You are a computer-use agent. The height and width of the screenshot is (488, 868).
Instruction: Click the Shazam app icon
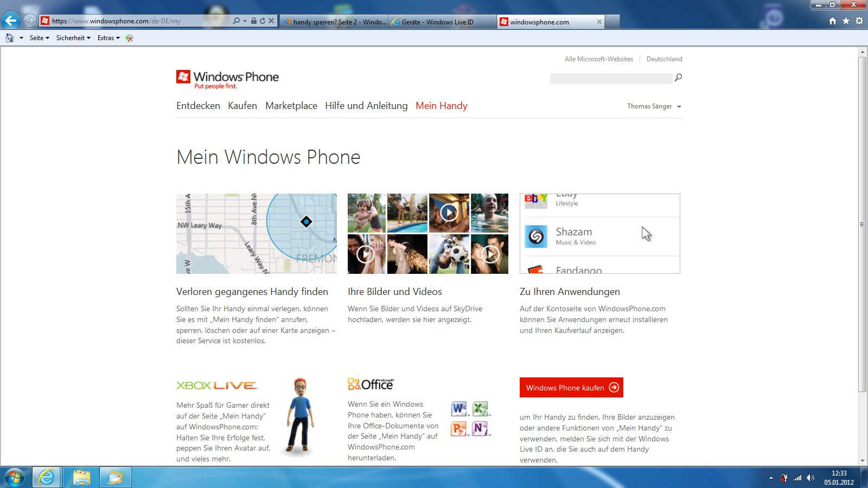[x=536, y=236]
